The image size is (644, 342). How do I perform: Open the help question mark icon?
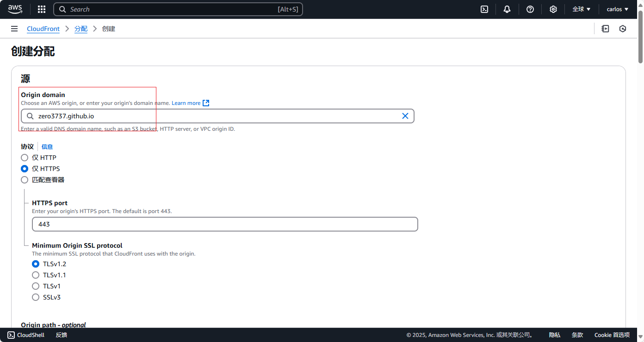coord(531,9)
